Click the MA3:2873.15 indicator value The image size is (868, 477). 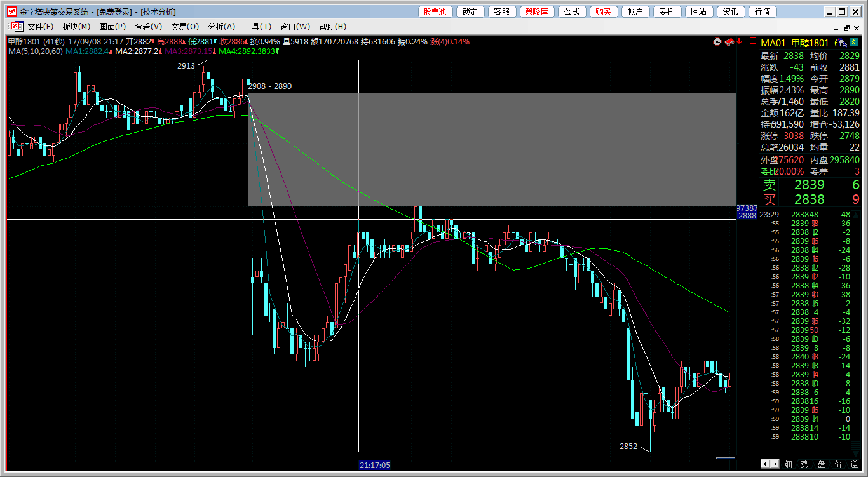click(189, 51)
